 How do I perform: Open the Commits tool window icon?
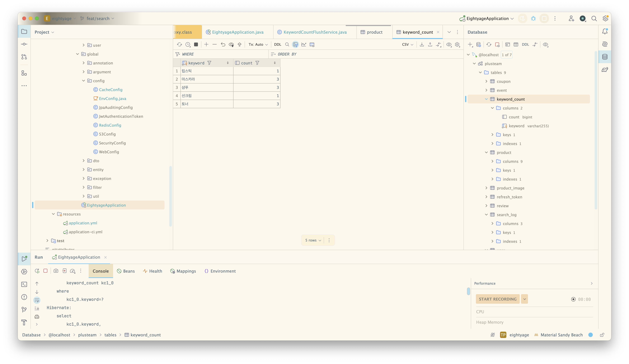point(24,44)
